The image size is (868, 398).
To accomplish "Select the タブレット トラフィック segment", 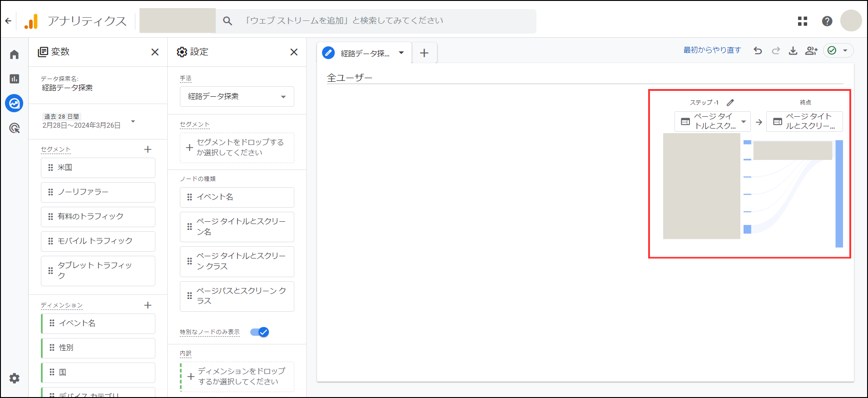I will [x=98, y=271].
